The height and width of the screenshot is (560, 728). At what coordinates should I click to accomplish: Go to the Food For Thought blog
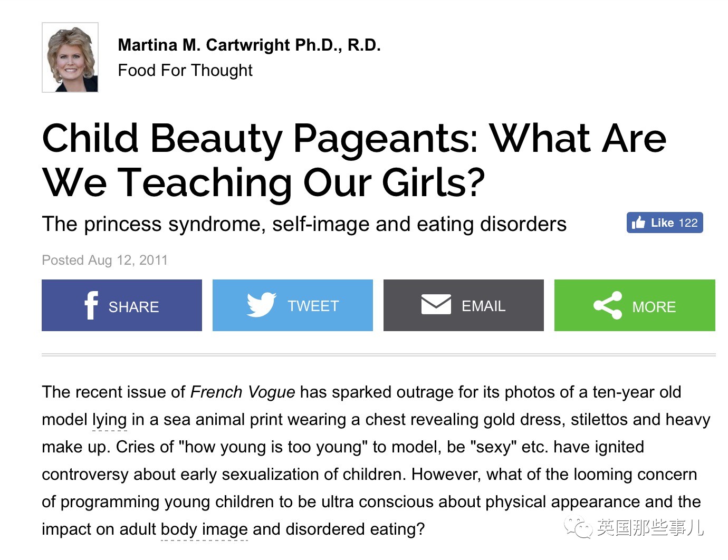point(185,70)
